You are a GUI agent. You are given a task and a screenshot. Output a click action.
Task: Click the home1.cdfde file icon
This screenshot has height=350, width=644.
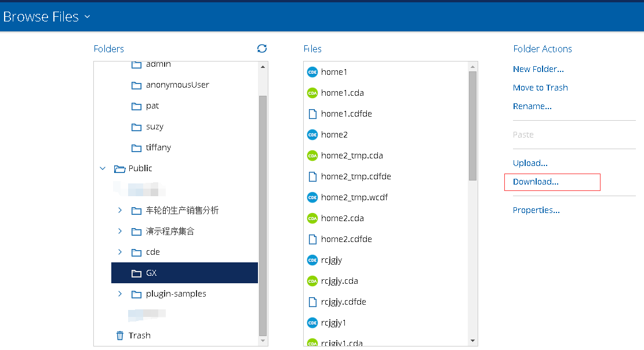[x=312, y=114]
